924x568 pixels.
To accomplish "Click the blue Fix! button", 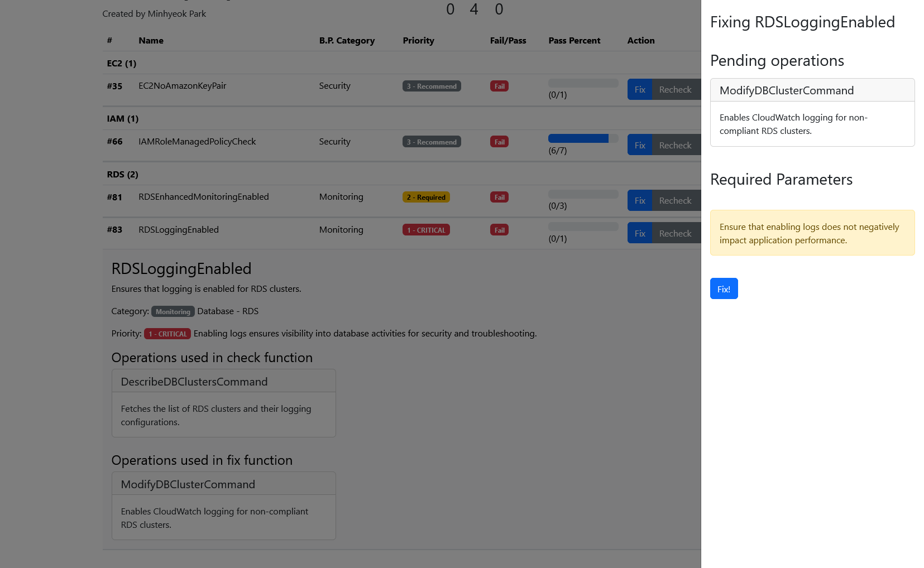I will [724, 288].
